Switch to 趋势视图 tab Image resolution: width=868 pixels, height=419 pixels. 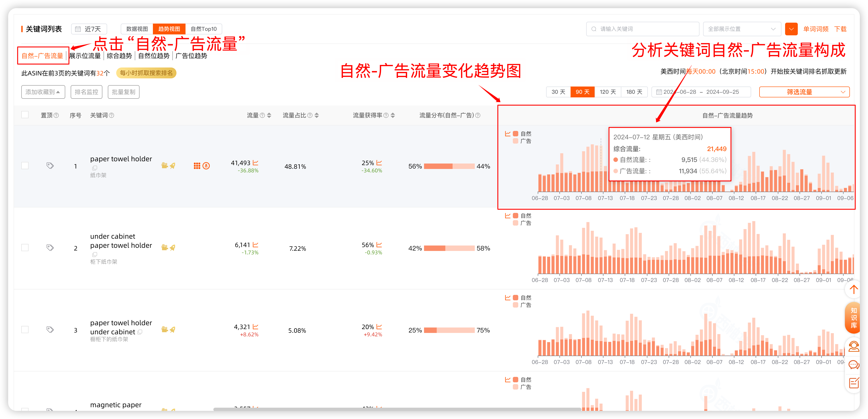click(169, 29)
